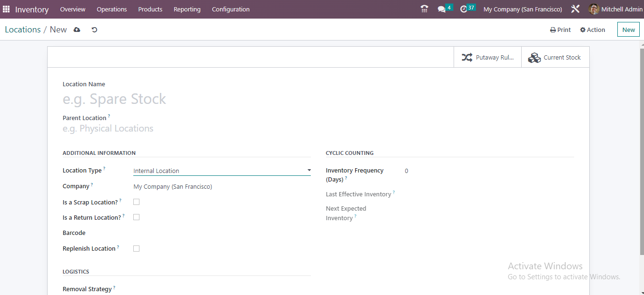Open the chat messages icon

[442, 9]
